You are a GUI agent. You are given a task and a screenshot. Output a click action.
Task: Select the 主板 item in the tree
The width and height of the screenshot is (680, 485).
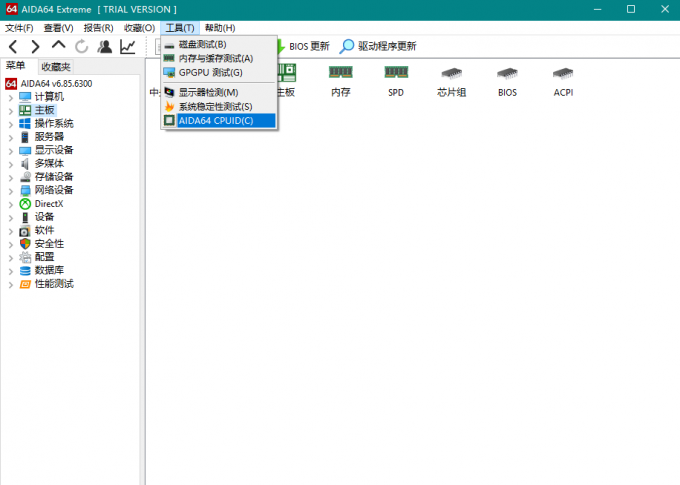(x=37, y=110)
